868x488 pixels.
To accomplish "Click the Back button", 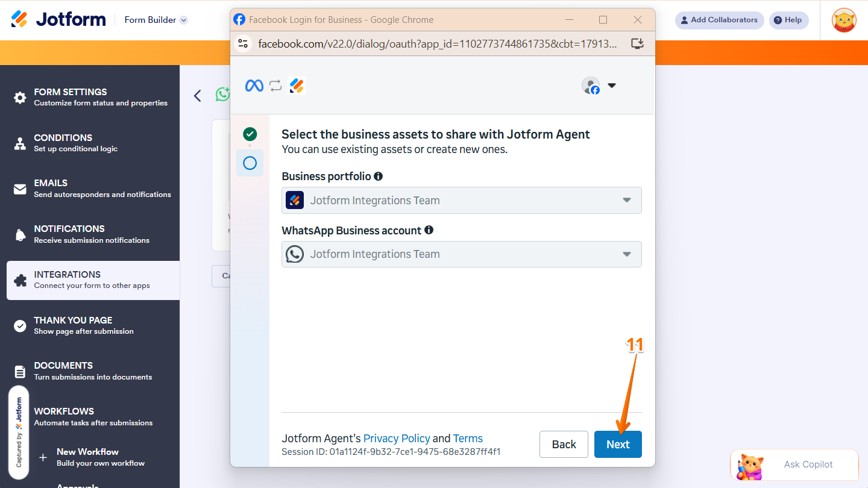I will click(x=564, y=445).
